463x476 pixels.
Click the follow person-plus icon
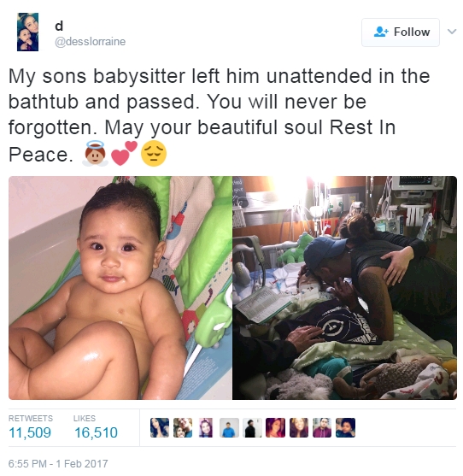(381, 32)
